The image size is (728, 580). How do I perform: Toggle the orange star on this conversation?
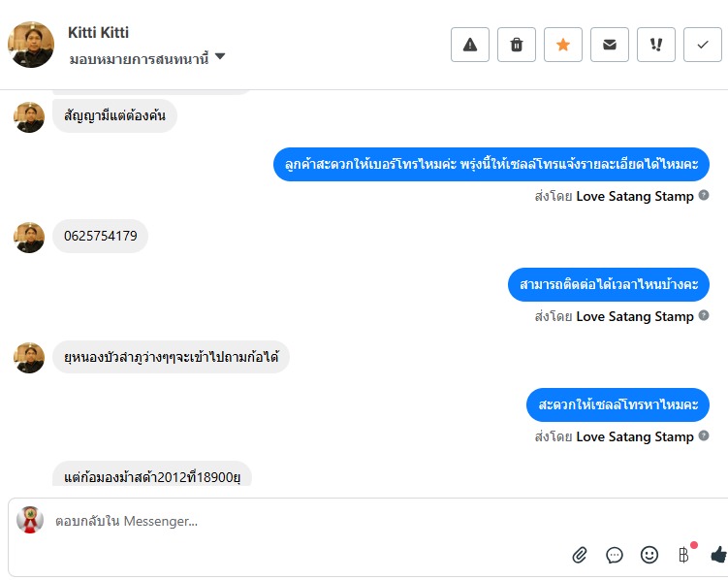pyautogui.click(x=563, y=45)
